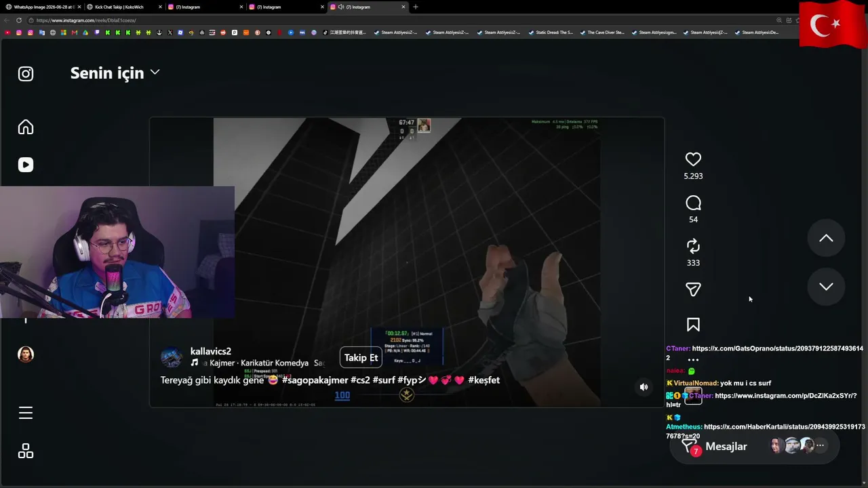This screenshot has height=488, width=868.
Task: Click the reel video player
Action: pyautogui.click(x=407, y=262)
